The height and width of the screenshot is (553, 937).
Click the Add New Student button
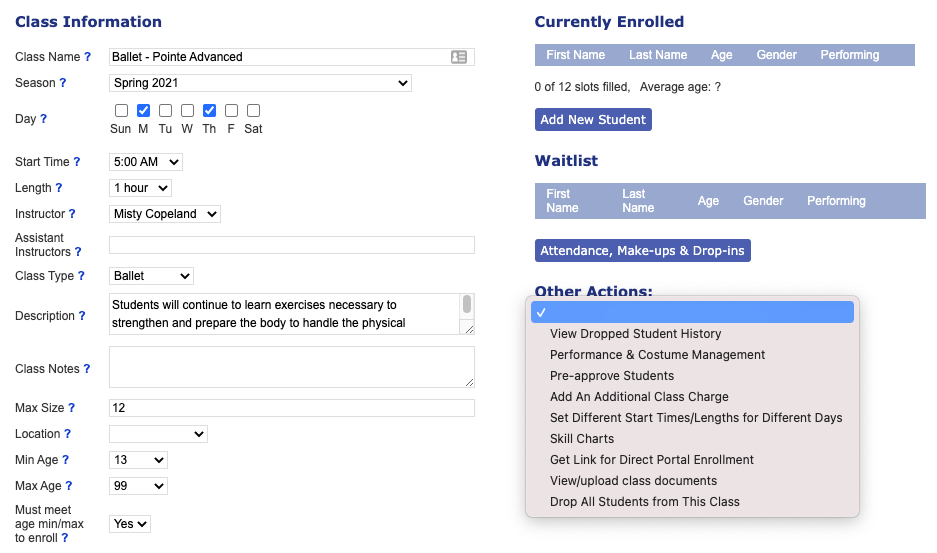593,120
